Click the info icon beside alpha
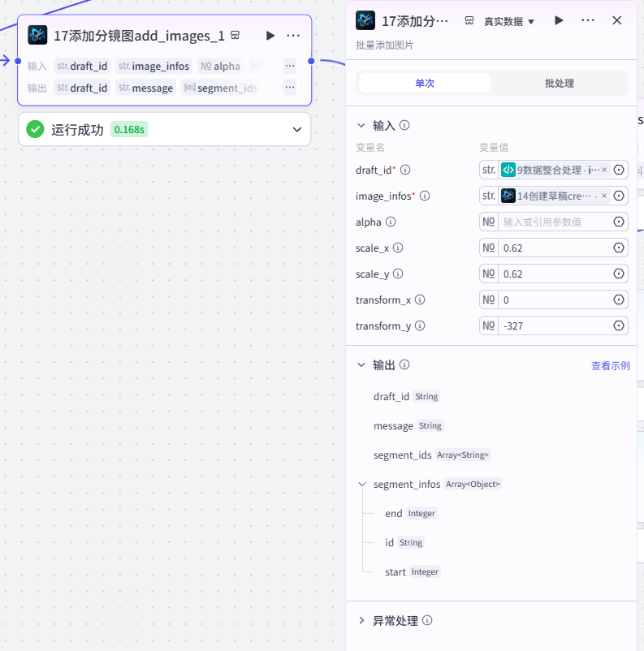Viewport: 644px width, 651px height. 391,222
